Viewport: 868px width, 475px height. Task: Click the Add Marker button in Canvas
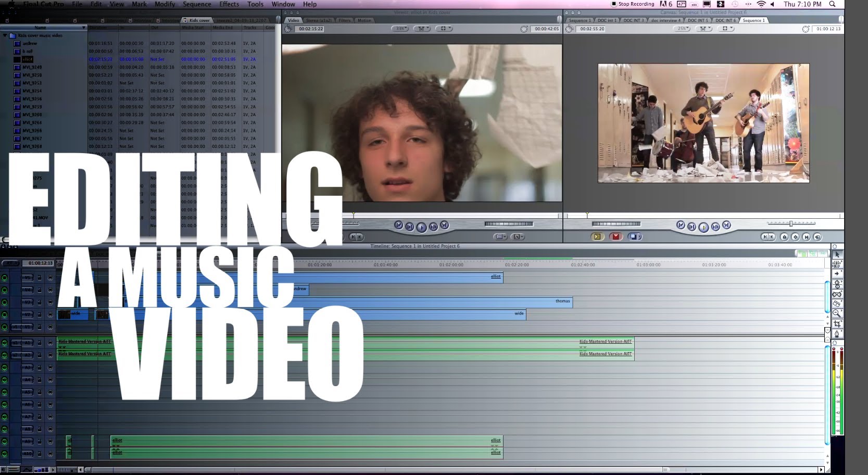(x=784, y=237)
